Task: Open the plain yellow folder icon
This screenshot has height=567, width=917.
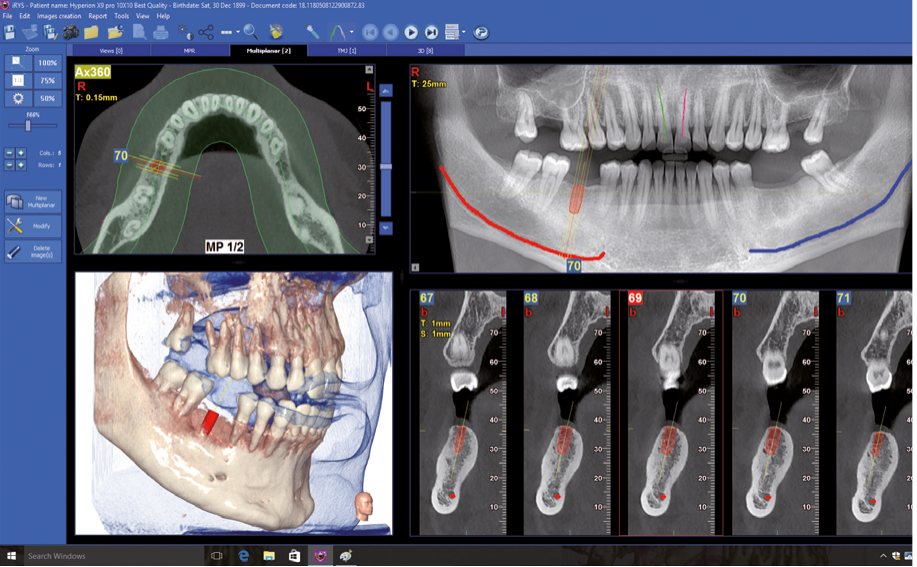Action: pyautogui.click(x=91, y=32)
